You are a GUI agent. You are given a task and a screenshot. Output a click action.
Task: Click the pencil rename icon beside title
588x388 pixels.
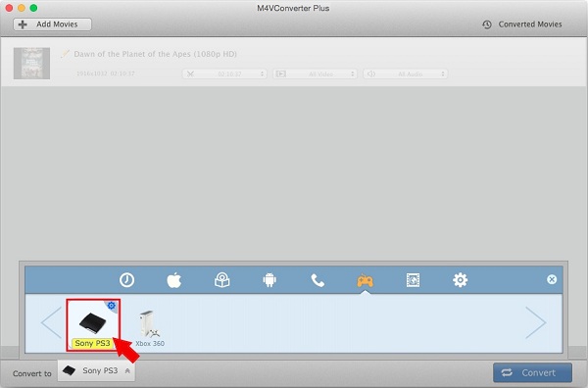66,54
